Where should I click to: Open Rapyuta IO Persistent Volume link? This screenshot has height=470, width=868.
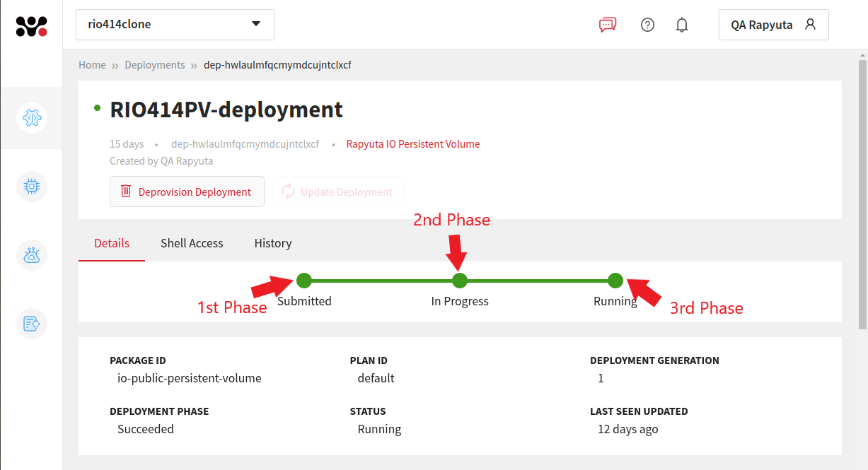coord(413,143)
